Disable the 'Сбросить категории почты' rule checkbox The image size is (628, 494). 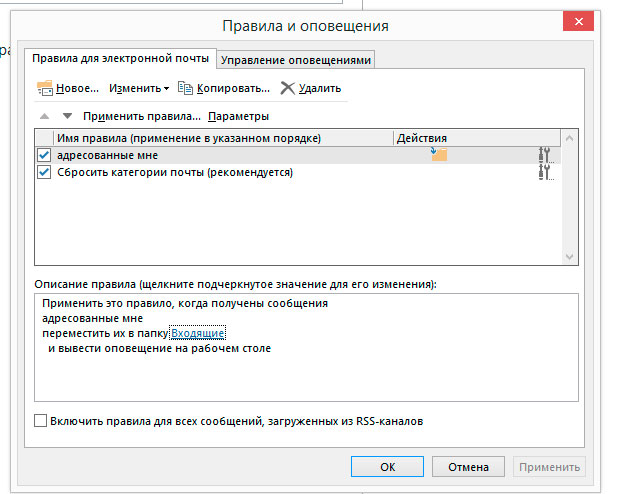pos(44,172)
